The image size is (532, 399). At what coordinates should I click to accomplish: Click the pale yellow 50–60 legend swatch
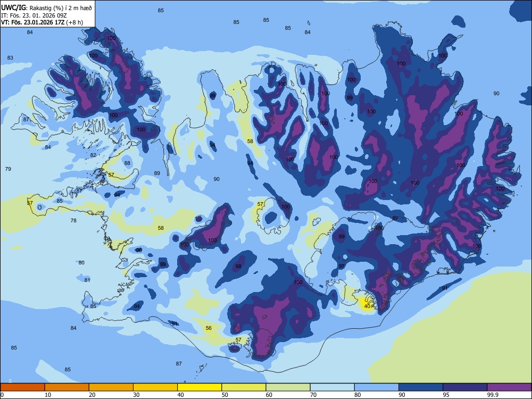pyautogui.click(x=244, y=387)
